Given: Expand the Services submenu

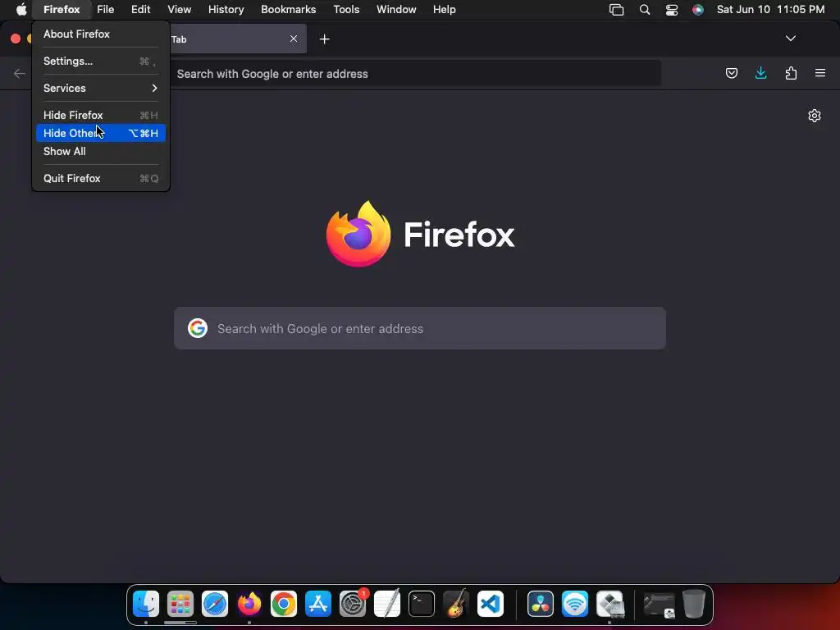Looking at the screenshot, I should pyautogui.click(x=101, y=88).
